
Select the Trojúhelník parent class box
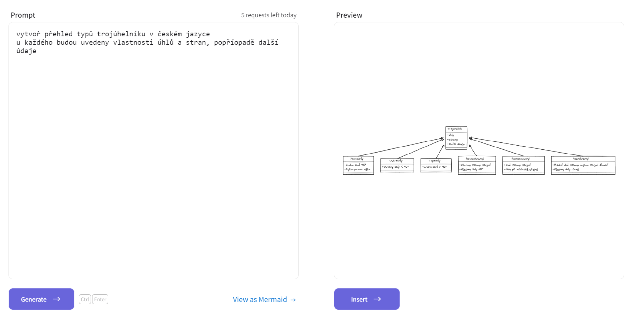456,138
